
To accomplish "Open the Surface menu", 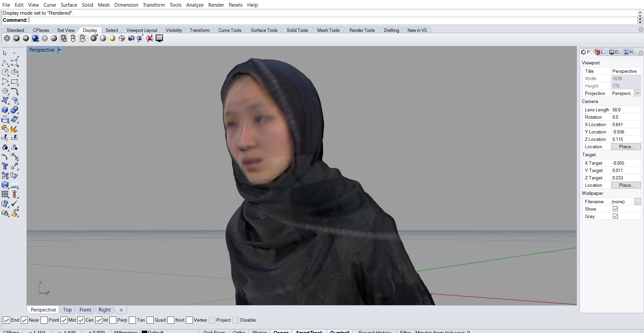I will [x=69, y=5].
